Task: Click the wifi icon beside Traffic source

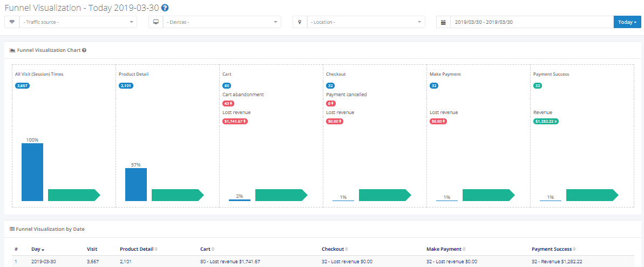Action: pos(12,22)
